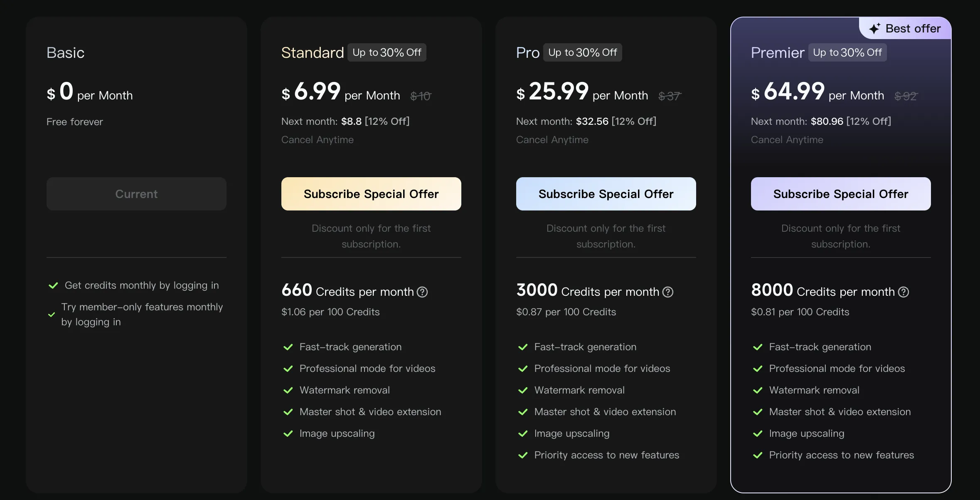Subscribe to the Standard plan special offer
This screenshot has width=980, height=500.
tap(371, 194)
